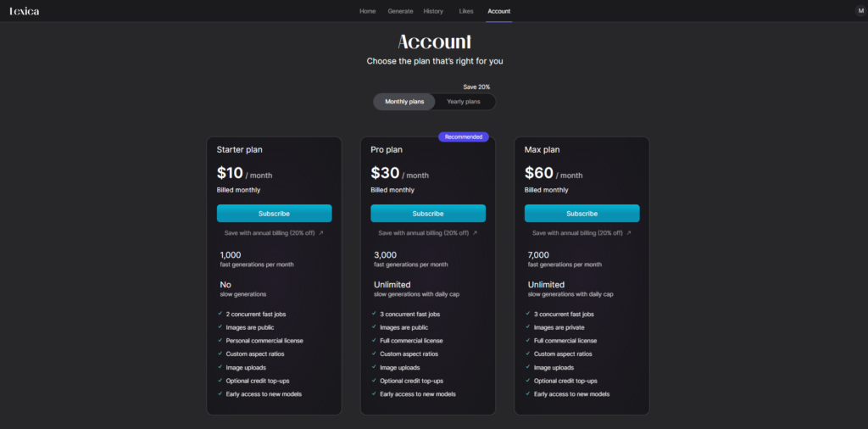Screen dimensions: 868x429
Task: Open the user avatar M icon
Action: 860,10
